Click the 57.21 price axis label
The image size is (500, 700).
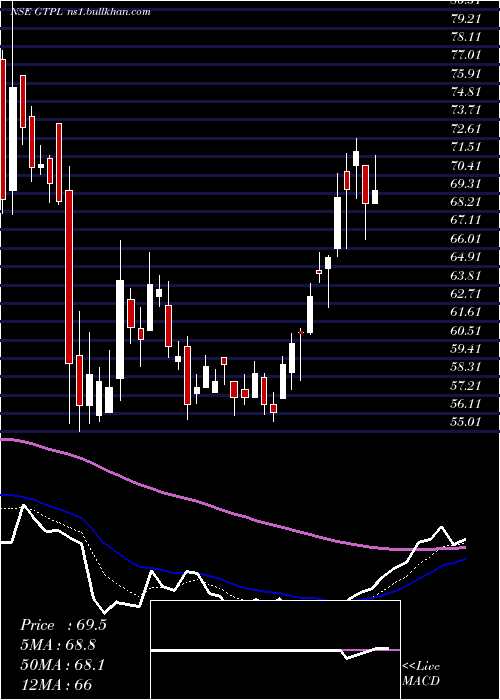pyautogui.click(x=466, y=385)
